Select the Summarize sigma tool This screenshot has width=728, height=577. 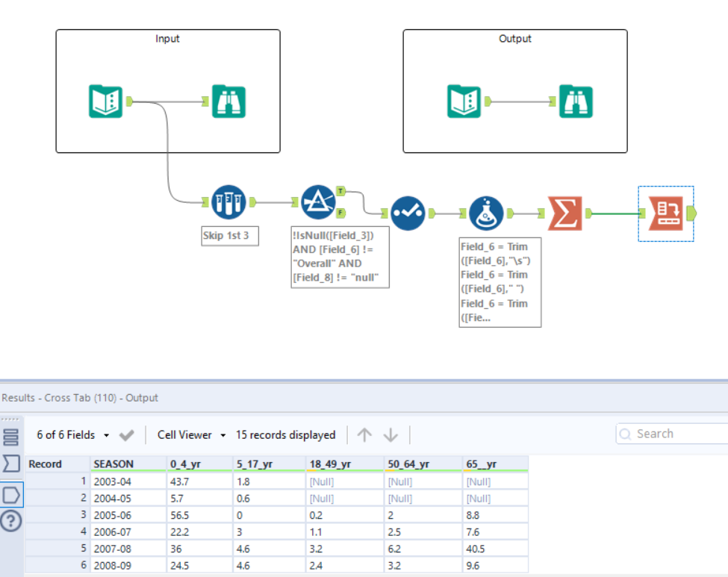564,213
